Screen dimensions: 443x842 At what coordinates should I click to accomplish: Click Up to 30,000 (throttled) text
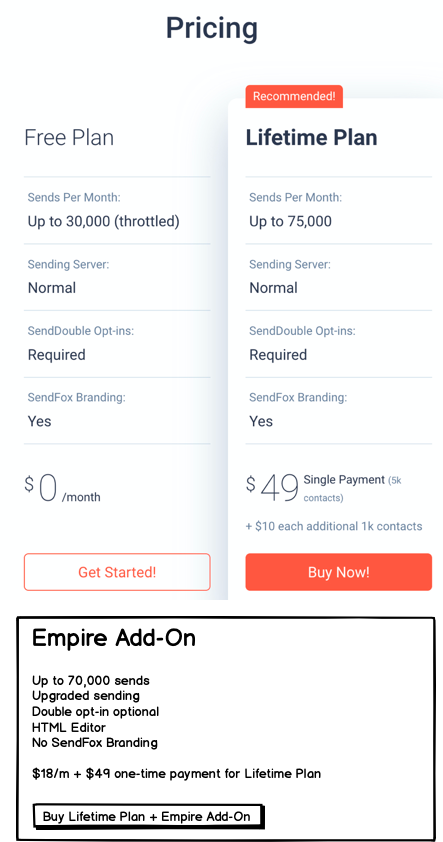click(x=104, y=221)
